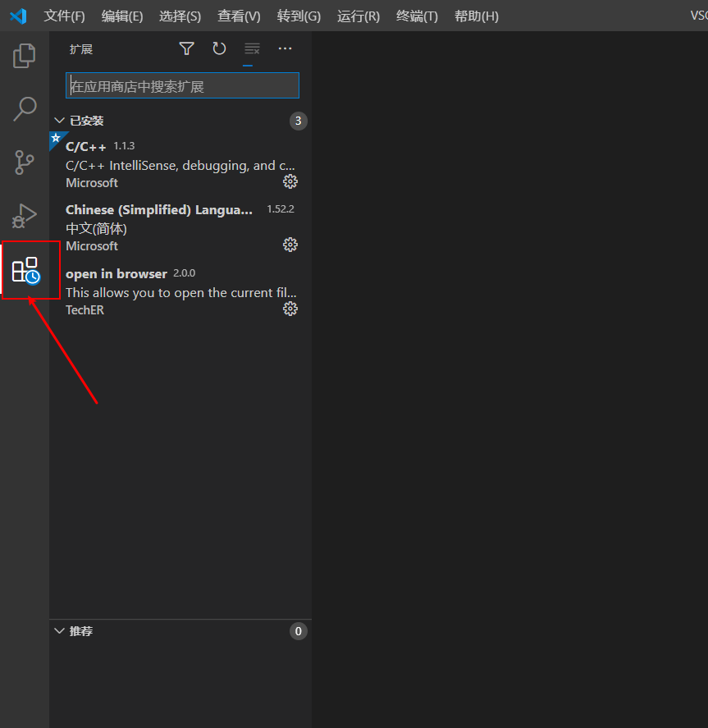Screen dimensions: 708x728
Task: Open the 选择(S) menu
Action: (180, 16)
